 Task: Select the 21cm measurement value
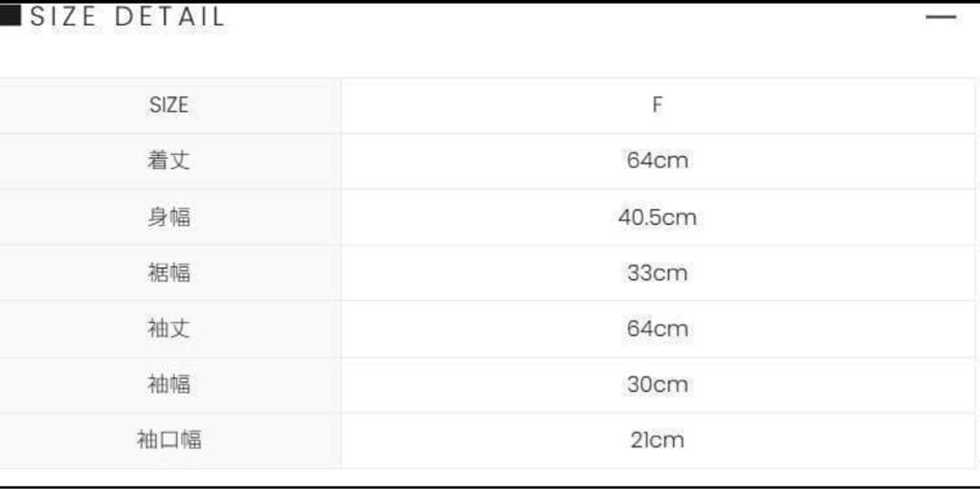coord(657,441)
